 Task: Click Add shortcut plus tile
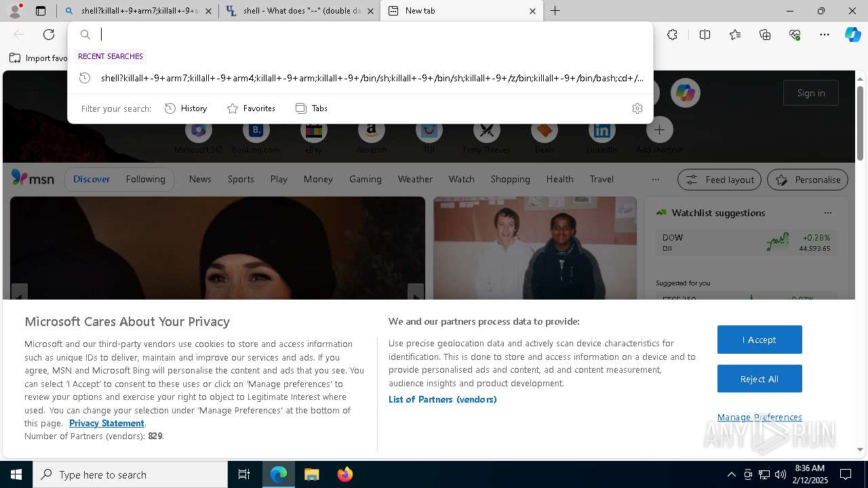pyautogui.click(x=659, y=129)
